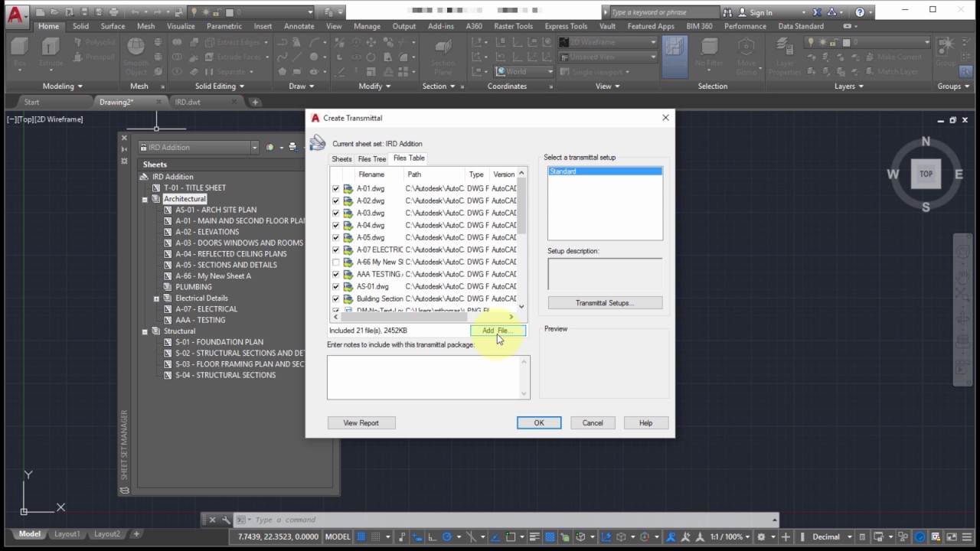Image resolution: width=980 pixels, height=551 pixels.
Task: Click Cancel in Create Transmittal dialog
Action: (593, 422)
